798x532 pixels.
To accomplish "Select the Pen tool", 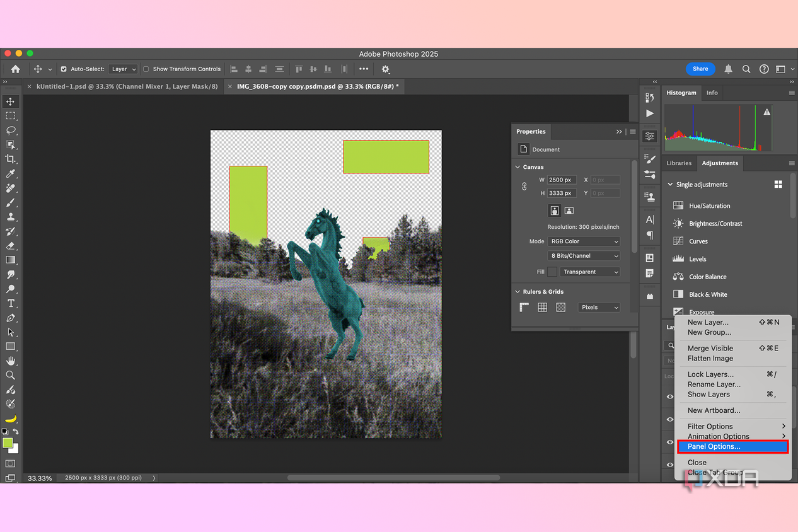I will [10, 318].
